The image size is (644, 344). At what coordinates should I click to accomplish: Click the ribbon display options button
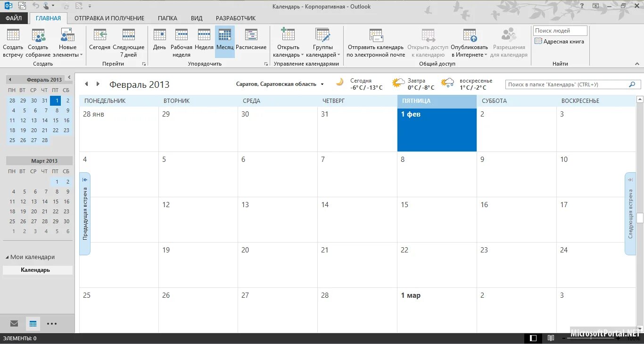pyautogui.click(x=596, y=6)
